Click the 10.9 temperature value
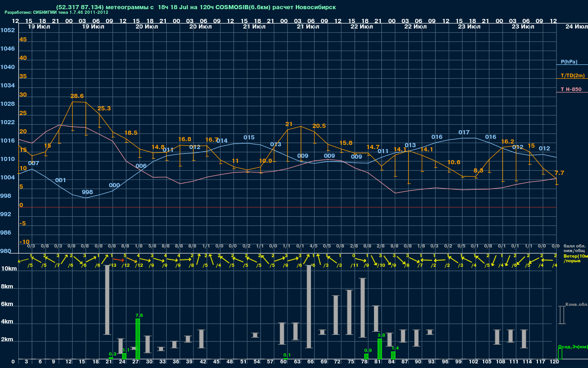Image resolution: width=588 pixels, height=368 pixels. click(265, 161)
